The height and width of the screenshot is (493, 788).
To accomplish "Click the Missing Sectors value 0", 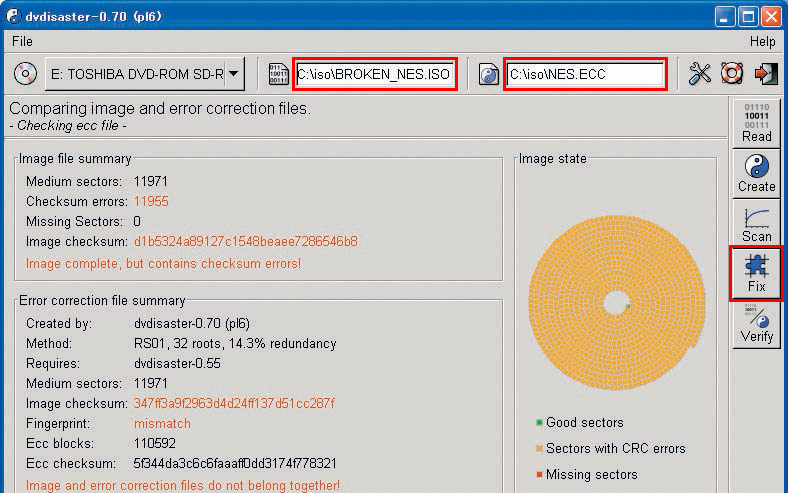I will [137, 222].
